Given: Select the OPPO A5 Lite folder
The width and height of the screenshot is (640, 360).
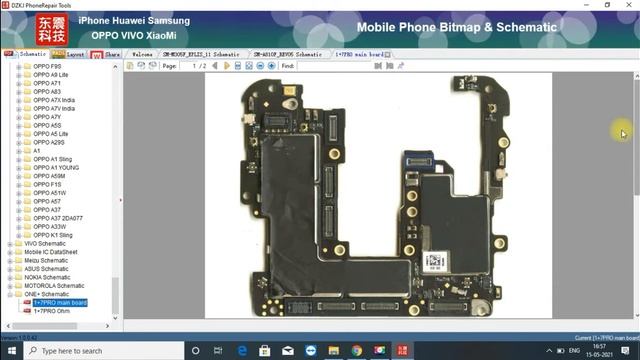Looking at the screenshot, I should (x=51, y=134).
